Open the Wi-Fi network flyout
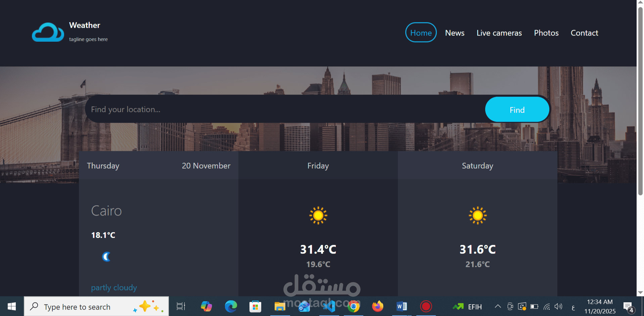This screenshot has height=316, width=644. coord(547,306)
